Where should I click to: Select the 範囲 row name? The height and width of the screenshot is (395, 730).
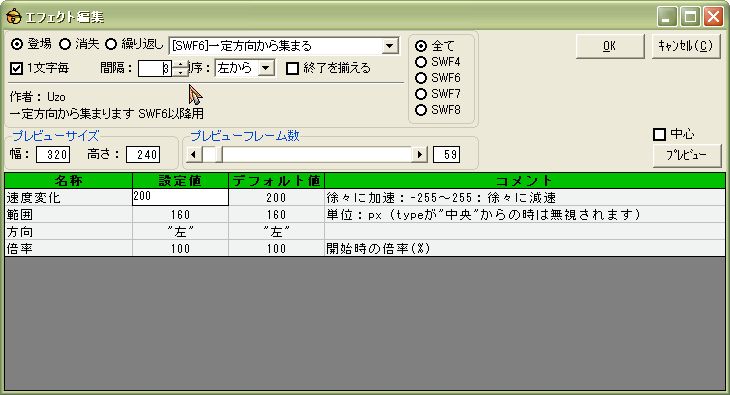(x=20, y=215)
